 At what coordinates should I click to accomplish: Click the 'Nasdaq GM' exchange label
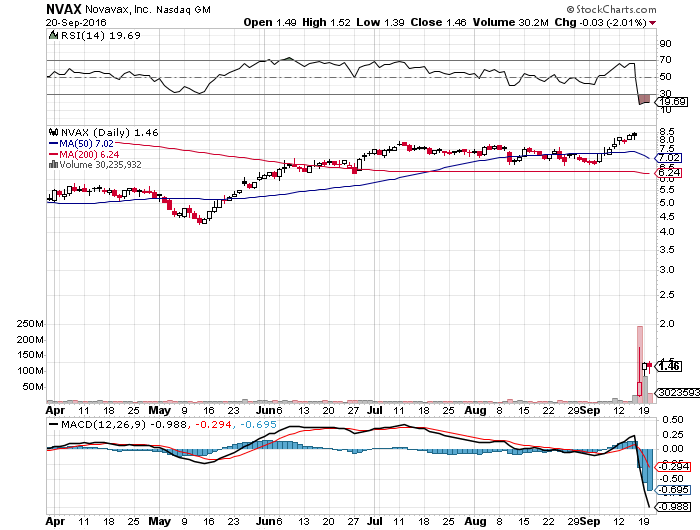(x=183, y=9)
